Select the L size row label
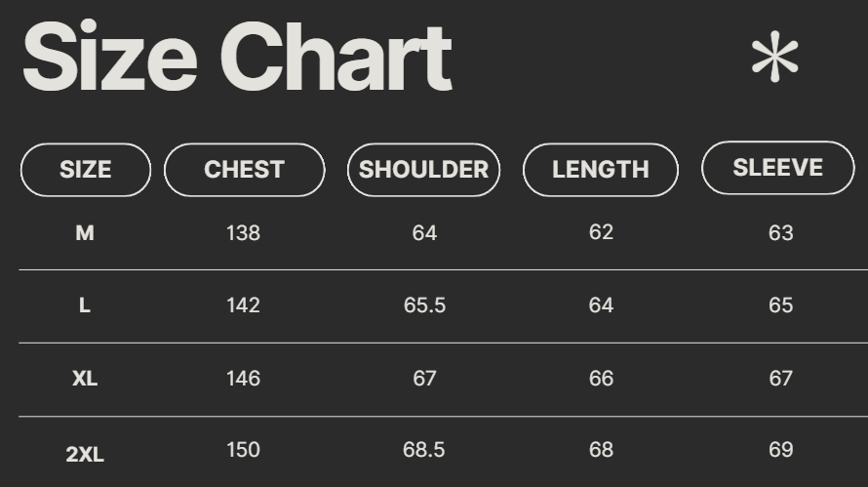This screenshot has width=868, height=487. [x=85, y=305]
